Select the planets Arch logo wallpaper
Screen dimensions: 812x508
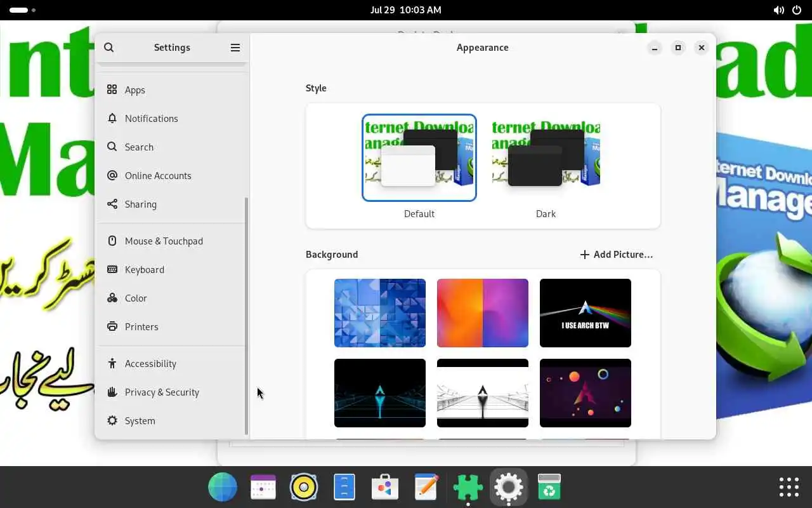pos(586,393)
